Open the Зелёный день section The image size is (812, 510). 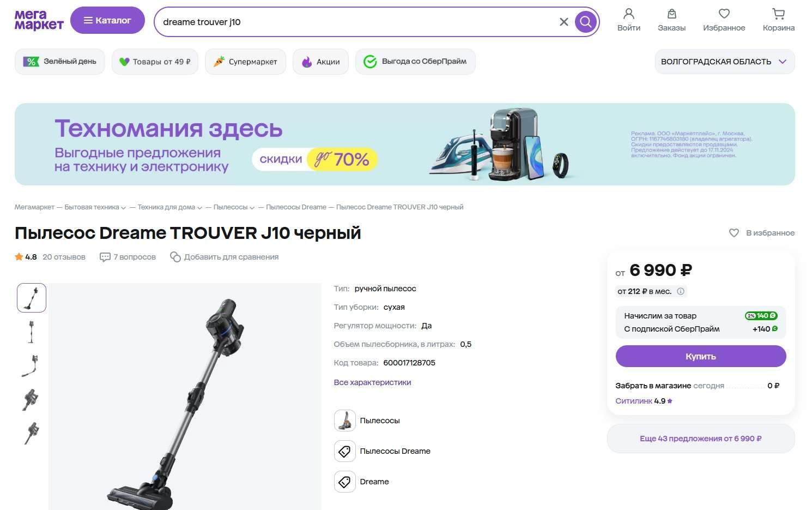tap(59, 62)
